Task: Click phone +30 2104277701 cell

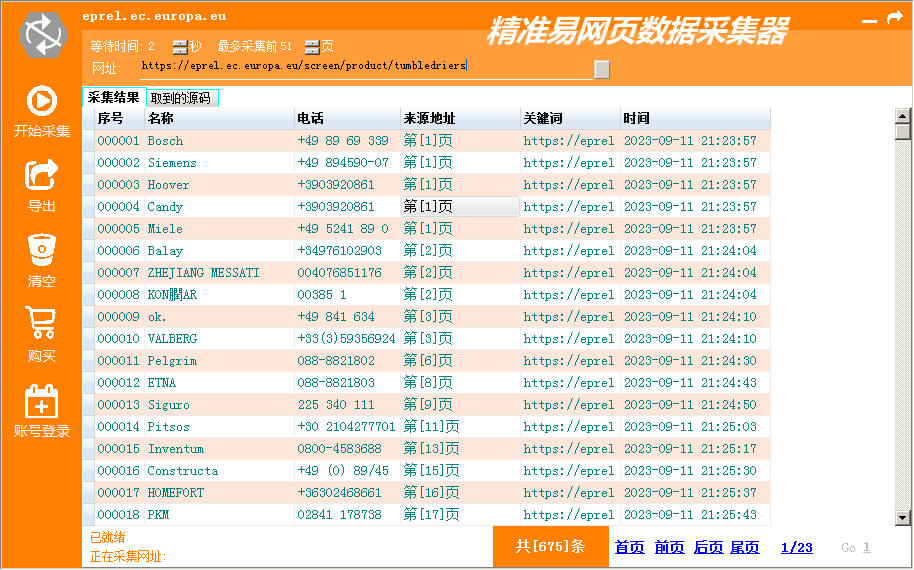Action: tap(347, 427)
